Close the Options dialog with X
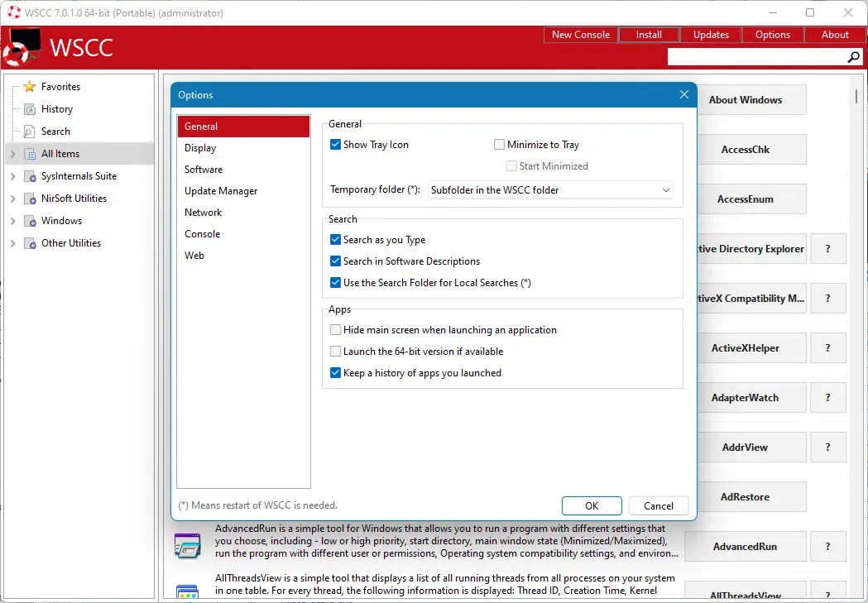Image resolution: width=868 pixels, height=603 pixels. 684,94
